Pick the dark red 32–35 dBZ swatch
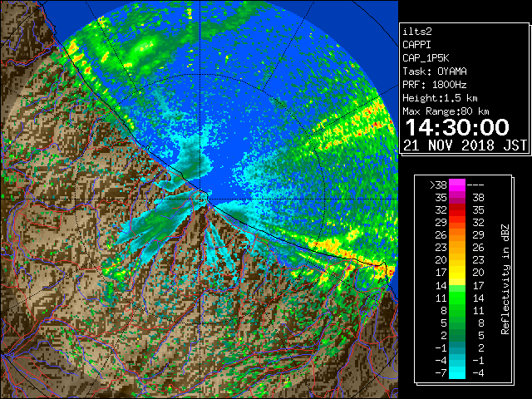 point(457,210)
